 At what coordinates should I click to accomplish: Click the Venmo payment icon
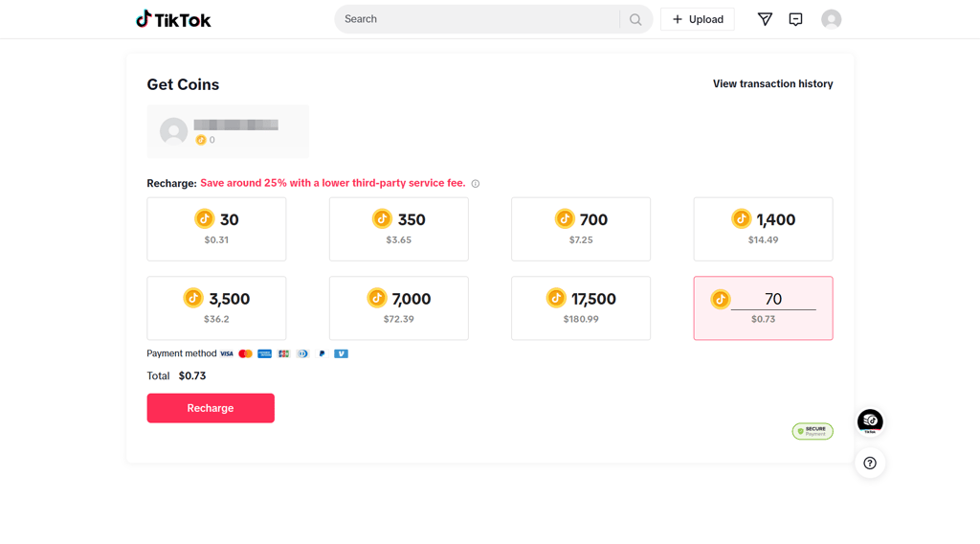click(342, 354)
